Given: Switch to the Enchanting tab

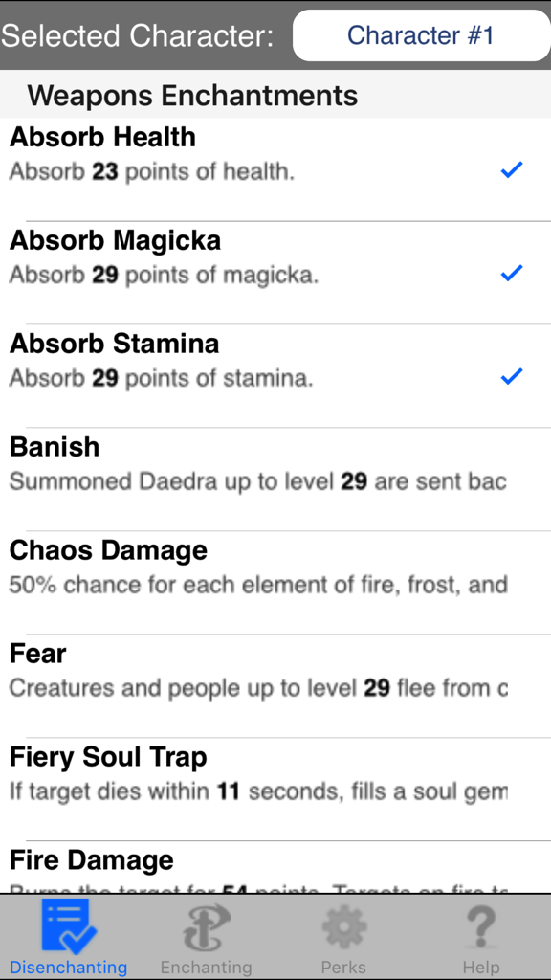Looking at the screenshot, I should tap(207, 938).
